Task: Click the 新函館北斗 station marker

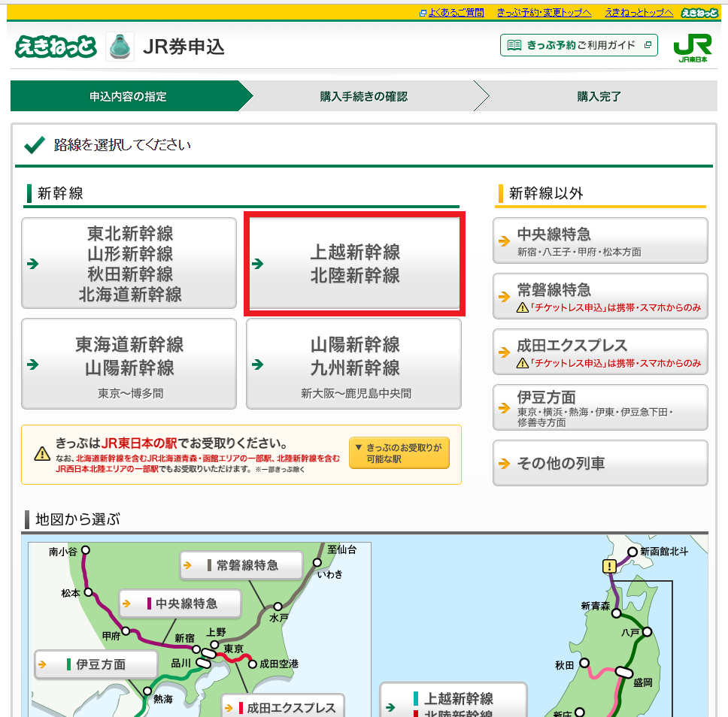Action: pyautogui.click(x=632, y=552)
